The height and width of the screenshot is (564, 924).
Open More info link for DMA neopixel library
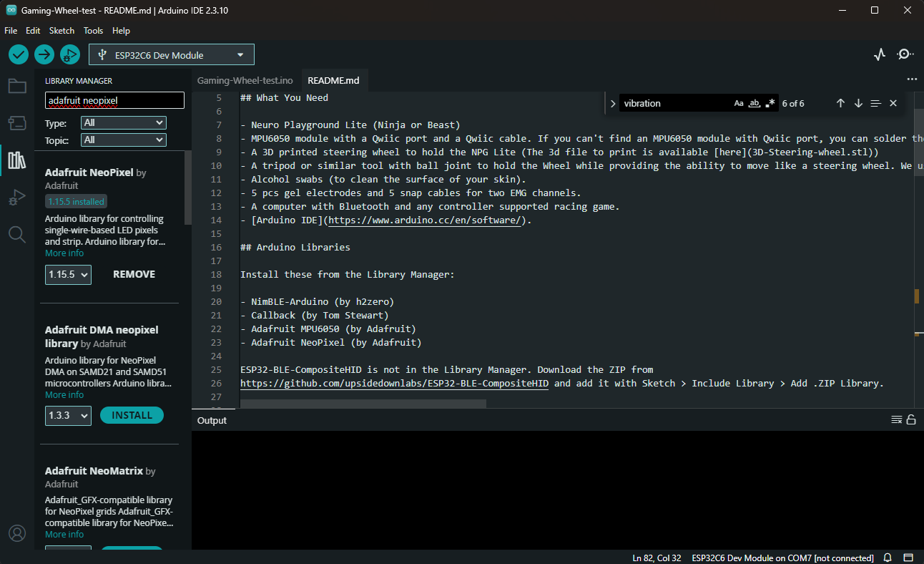point(64,395)
